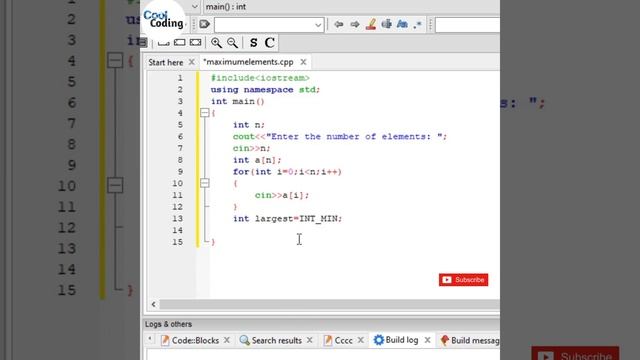The image size is (640, 360).
Task: Select the Build log tab
Action: click(396, 340)
